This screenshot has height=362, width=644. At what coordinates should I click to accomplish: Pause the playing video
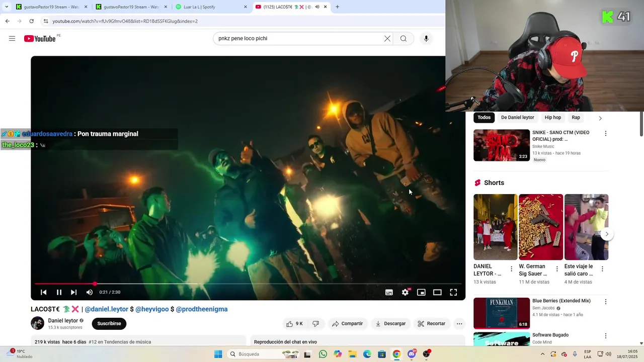tap(59, 292)
